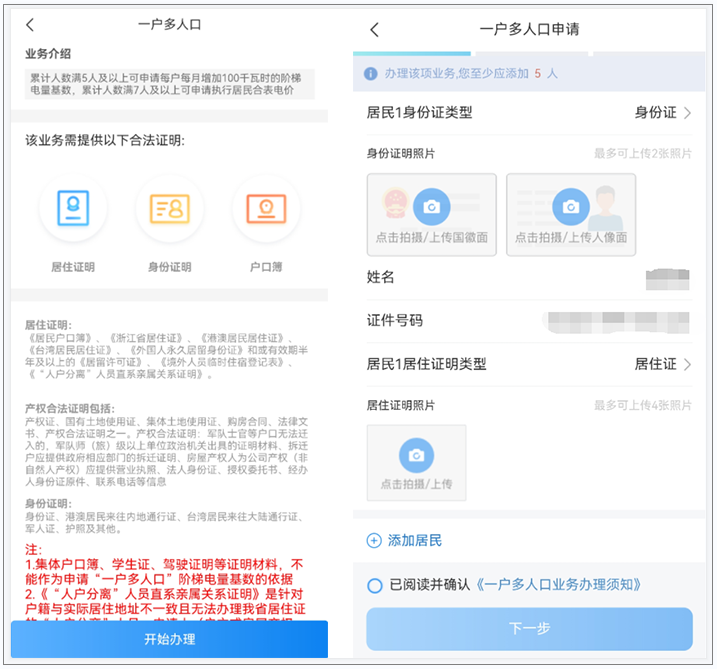Check the 已阅读并确认 agreement radio
The height and width of the screenshot is (669, 717).
point(375,585)
